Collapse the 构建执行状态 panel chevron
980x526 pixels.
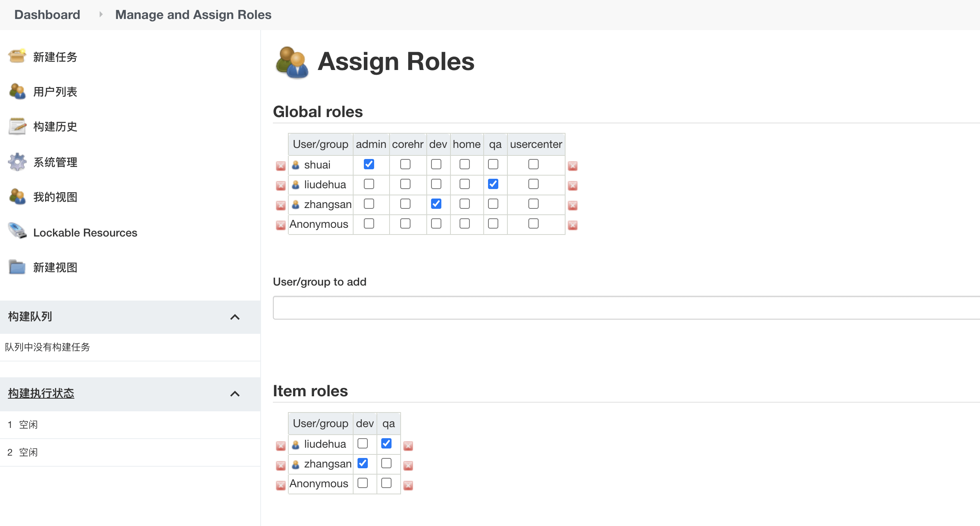tap(235, 394)
